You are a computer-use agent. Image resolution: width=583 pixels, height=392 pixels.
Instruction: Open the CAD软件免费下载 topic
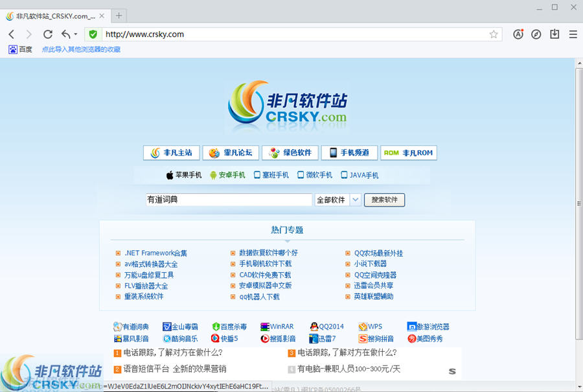265,275
